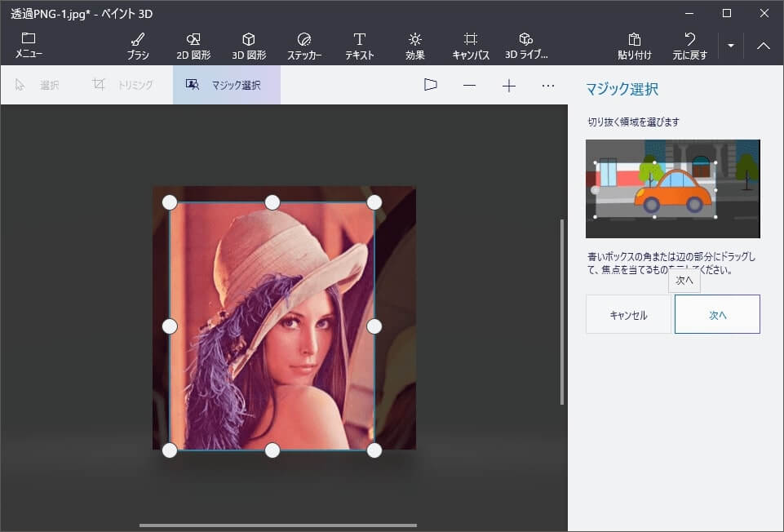This screenshot has height=532, width=784.
Task: Click the left-middle selection handle
Action: (170, 326)
